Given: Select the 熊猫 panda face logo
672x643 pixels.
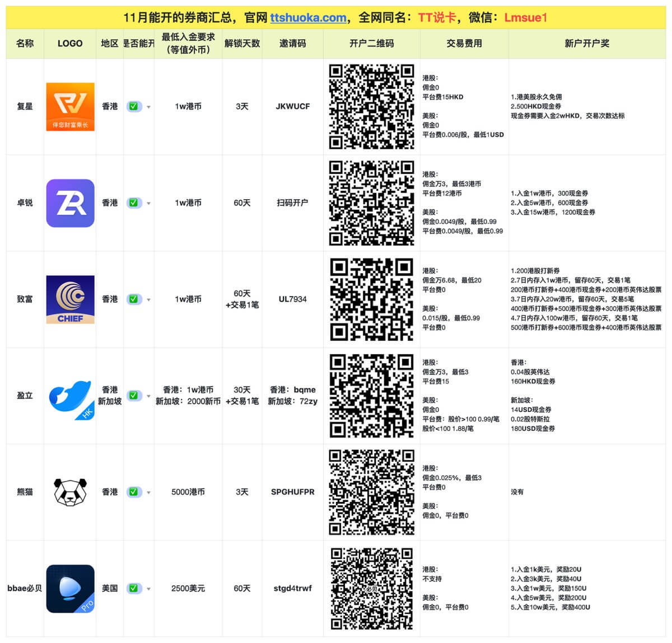Looking at the screenshot, I should coord(70,492).
